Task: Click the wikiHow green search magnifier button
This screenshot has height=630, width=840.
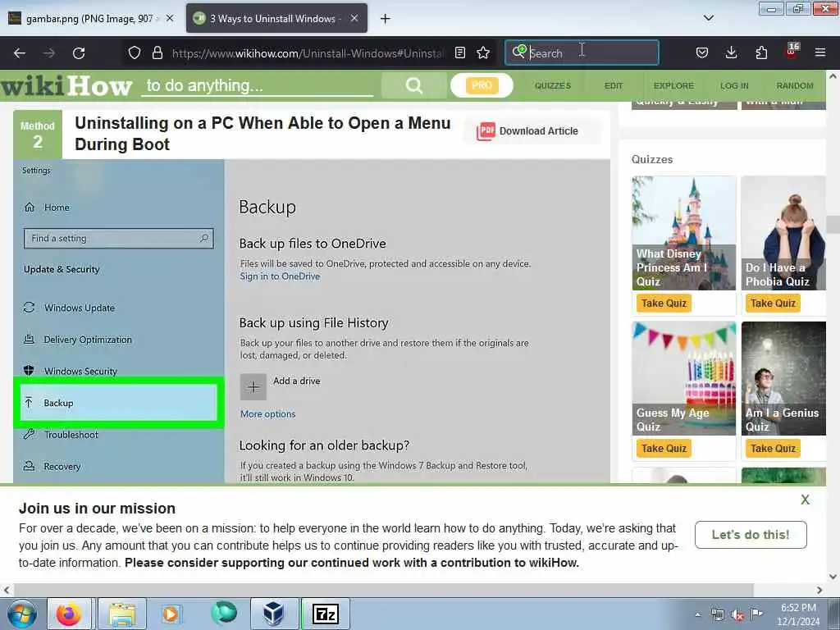Action: click(414, 85)
